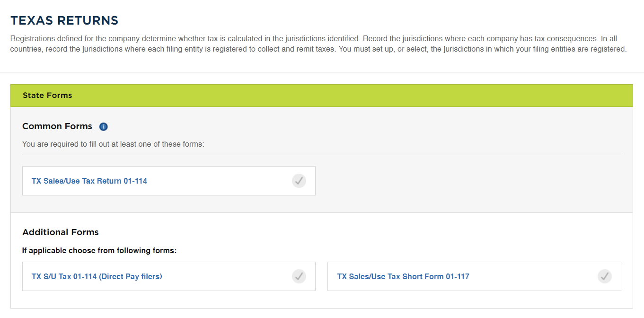The height and width of the screenshot is (318, 644).
Task: Open TX Sales/Use Tax Return 01-114 link
Action: [89, 181]
